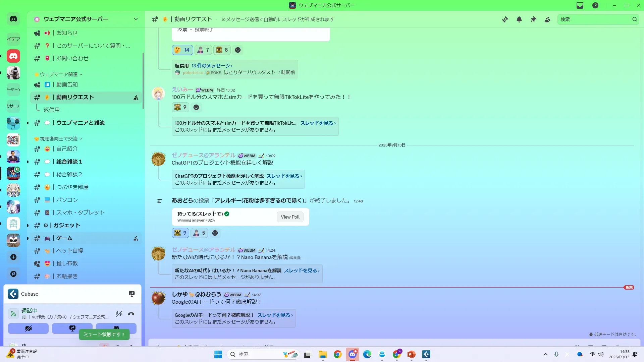Open Discord direct messages home

(x=13, y=19)
